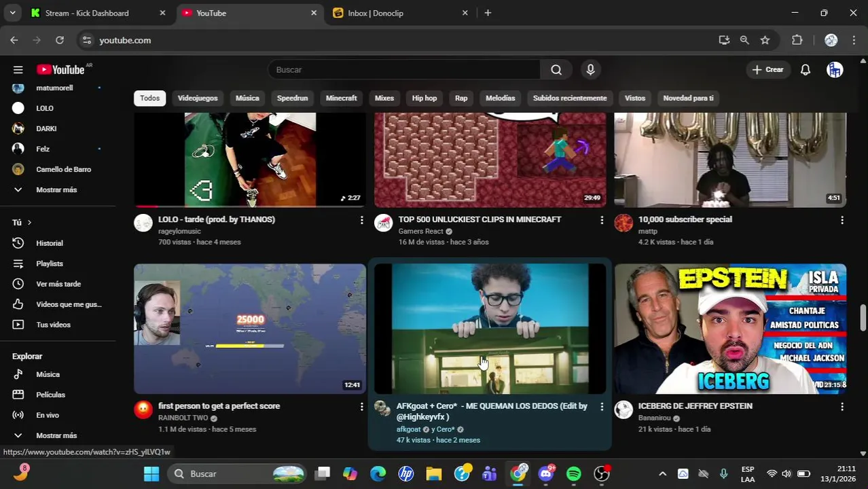Open options for TOP 500 UNLUCKIEST CLIPS video
868x489 pixels.
point(602,220)
